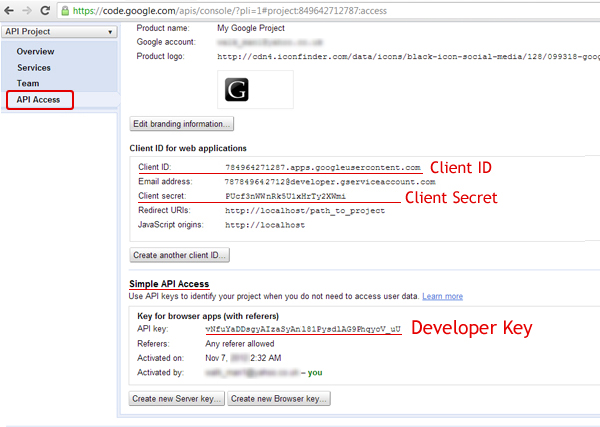Viewport: 600px width, 427px height.
Task: Select Team in the left navigation
Action: tap(28, 83)
